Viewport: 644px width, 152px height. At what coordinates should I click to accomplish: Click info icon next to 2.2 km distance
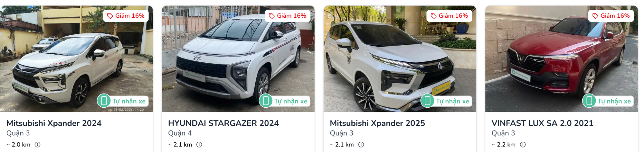(x=523, y=145)
